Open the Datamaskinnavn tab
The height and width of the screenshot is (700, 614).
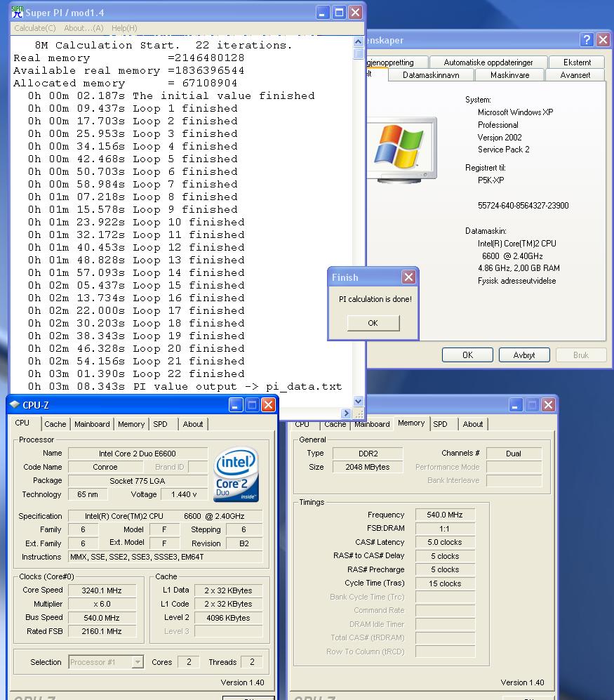(x=431, y=75)
